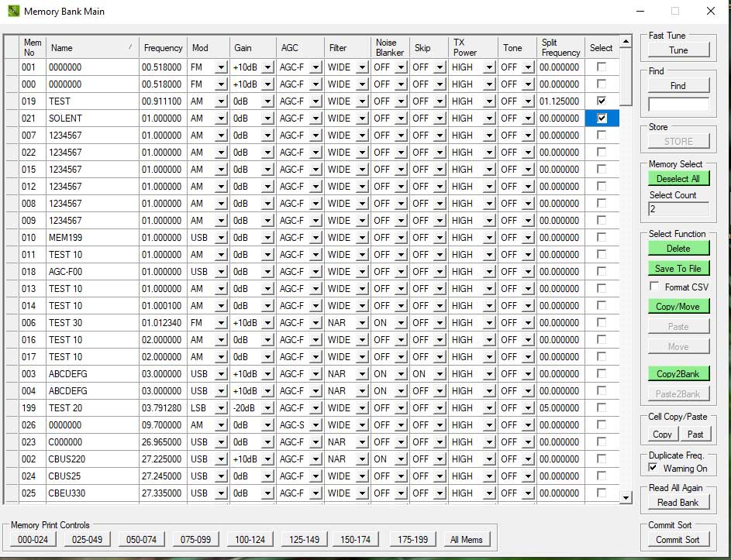
Task: Activate the Copy/Move function
Action: coord(678,306)
